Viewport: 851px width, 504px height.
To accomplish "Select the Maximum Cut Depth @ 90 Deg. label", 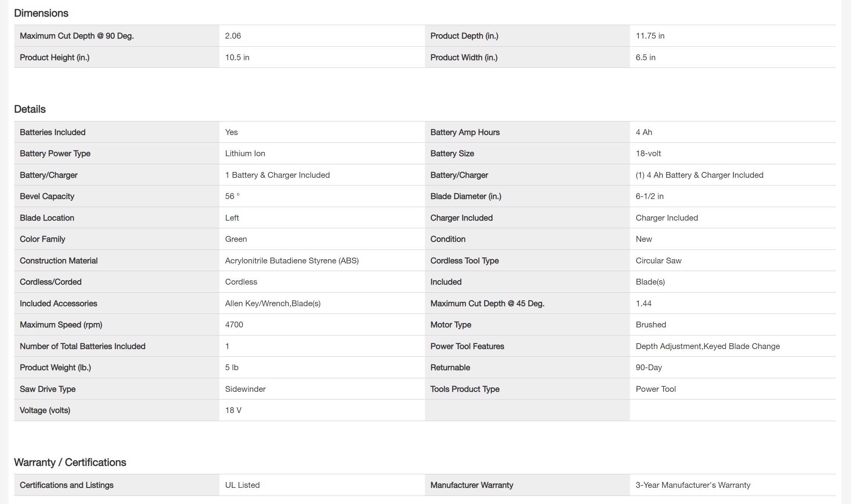I will [77, 36].
